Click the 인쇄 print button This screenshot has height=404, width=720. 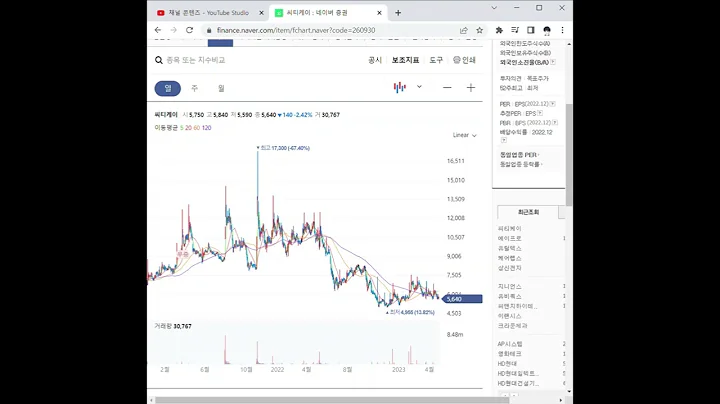tap(464, 60)
